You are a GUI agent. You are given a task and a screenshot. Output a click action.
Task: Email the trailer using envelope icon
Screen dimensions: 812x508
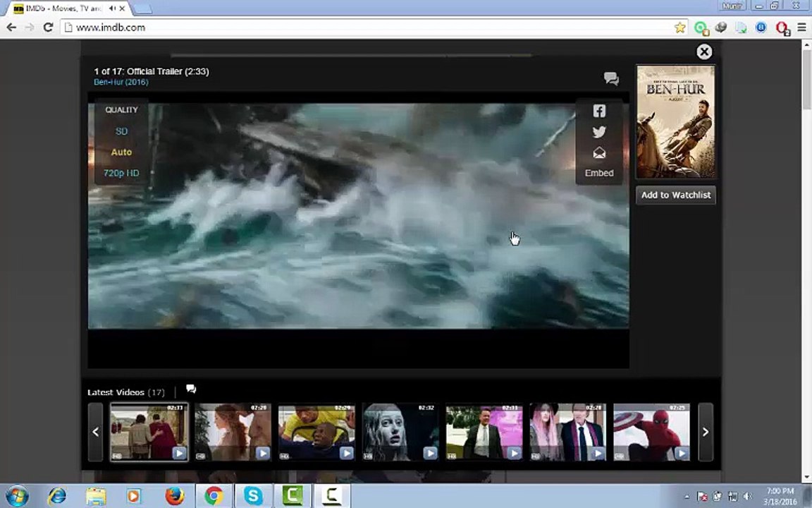[x=599, y=153]
